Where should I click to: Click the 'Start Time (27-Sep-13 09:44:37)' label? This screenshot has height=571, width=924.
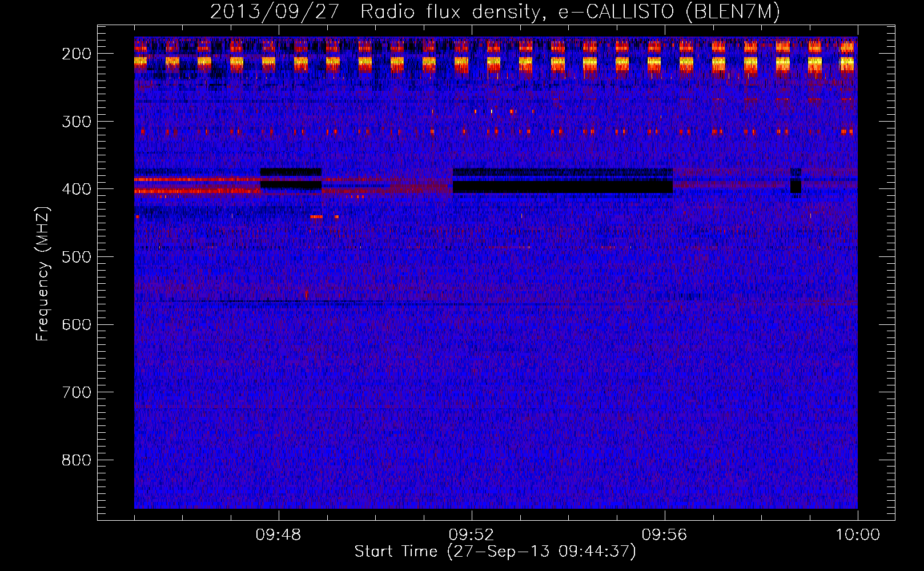pyautogui.click(x=495, y=552)
